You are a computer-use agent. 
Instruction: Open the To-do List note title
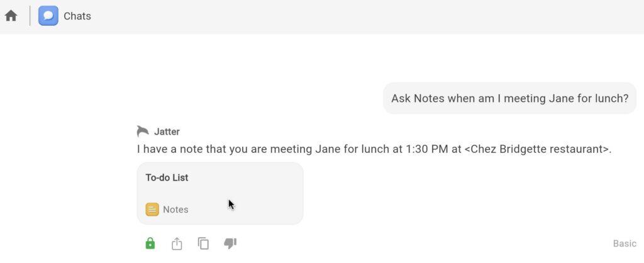coord(167,177)
